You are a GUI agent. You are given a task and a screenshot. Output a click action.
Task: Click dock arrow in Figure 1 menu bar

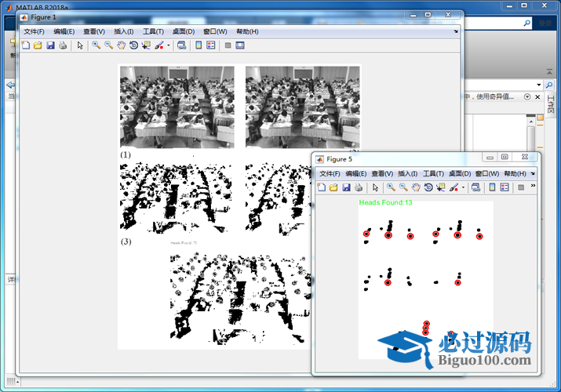point(456,31)
